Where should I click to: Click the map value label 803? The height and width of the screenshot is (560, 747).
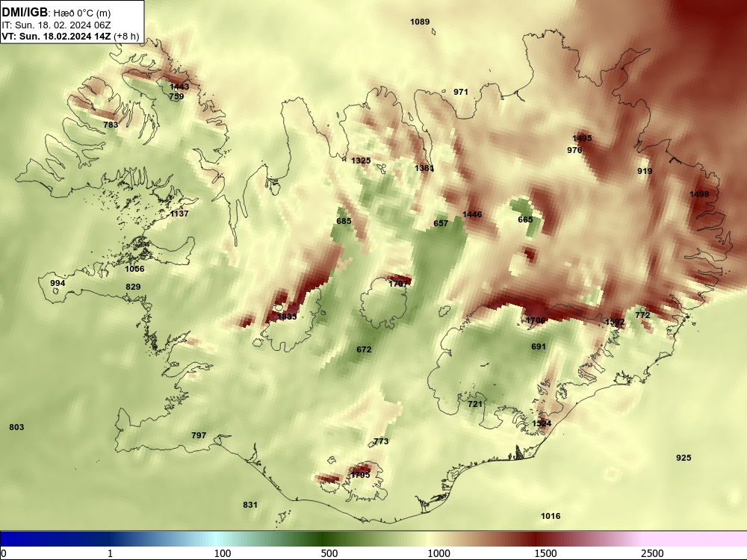pyautogui.click(x=16, y=428)
